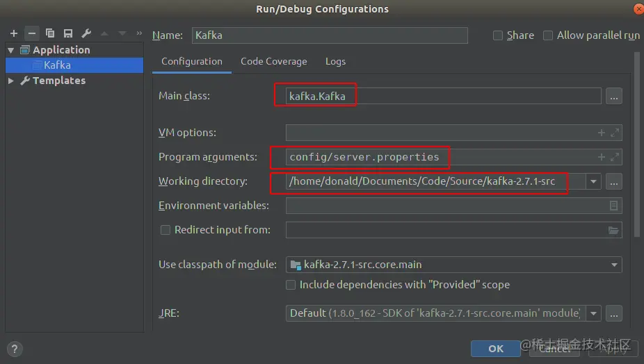Viewport: 644px width, 364px height.
Task: Expand the Program arguments field editor
Action: (614, 157)
